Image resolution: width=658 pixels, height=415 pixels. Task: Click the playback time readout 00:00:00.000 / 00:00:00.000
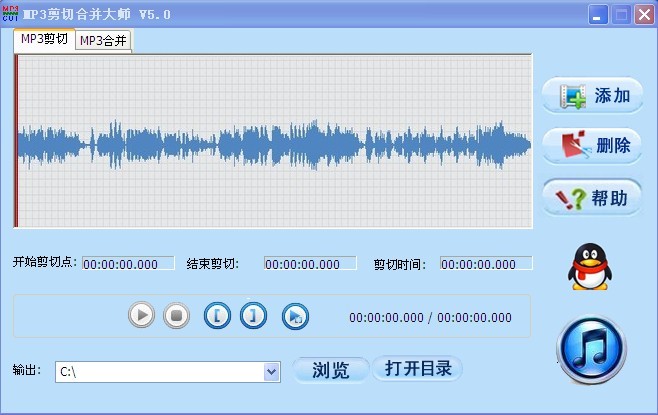point(430,318)
